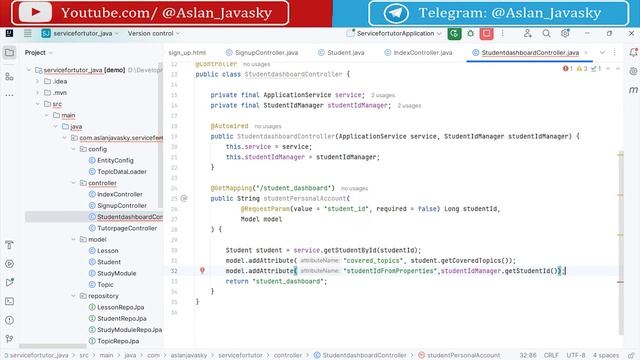Open Search Everywhere magnifier icon
Image resolution: width=640 pixels, height=360 pixels.
[546, 33]
